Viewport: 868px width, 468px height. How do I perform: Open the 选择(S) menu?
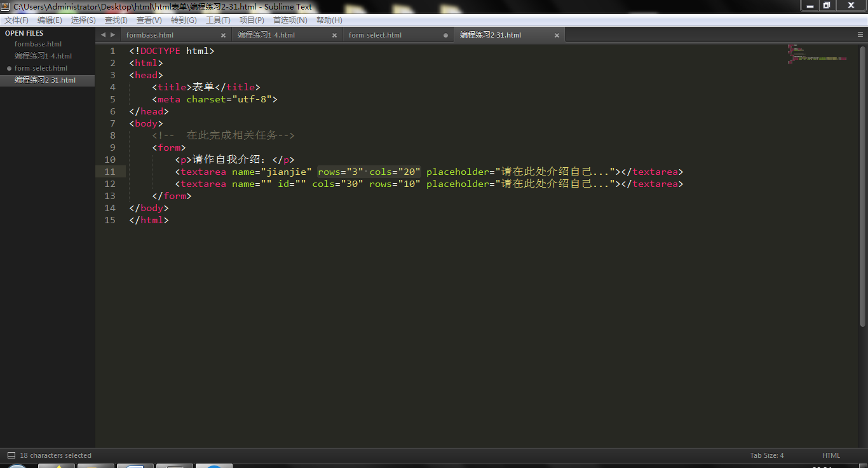83,20
